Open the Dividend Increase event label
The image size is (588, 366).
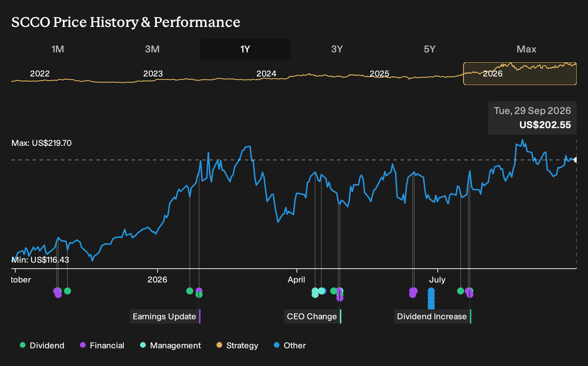[x=433, y=316]
